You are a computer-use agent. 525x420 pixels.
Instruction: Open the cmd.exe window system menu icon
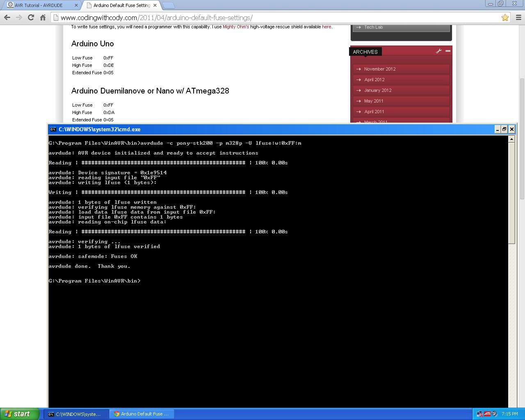pos(53,129)
